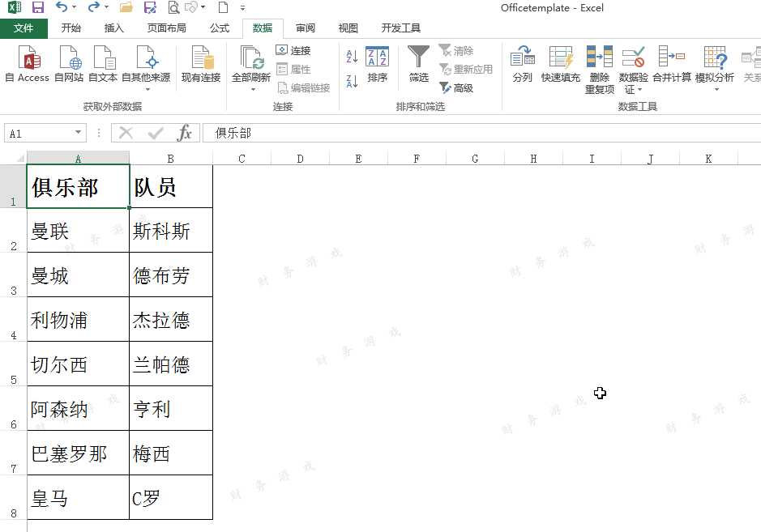Select cell containing C罗

coord(171,497)
